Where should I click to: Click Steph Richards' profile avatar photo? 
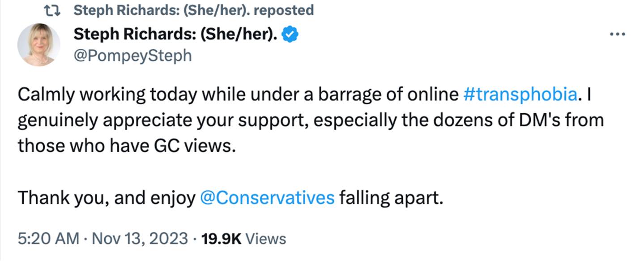tap(39, 45)
